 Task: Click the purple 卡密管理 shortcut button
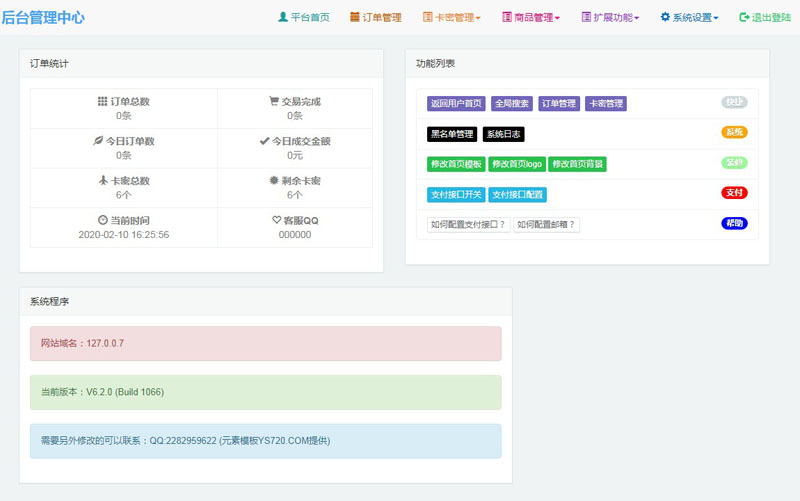coord(606,104)
